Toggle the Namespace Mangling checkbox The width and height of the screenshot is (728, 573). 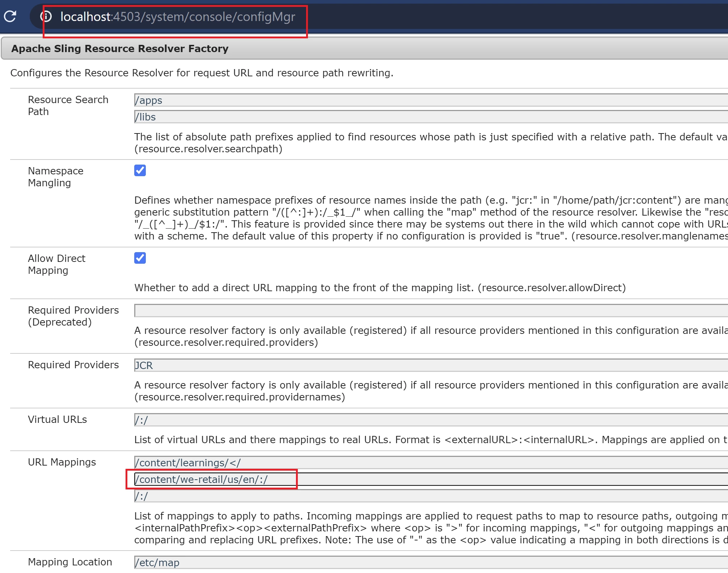(140, 170)
